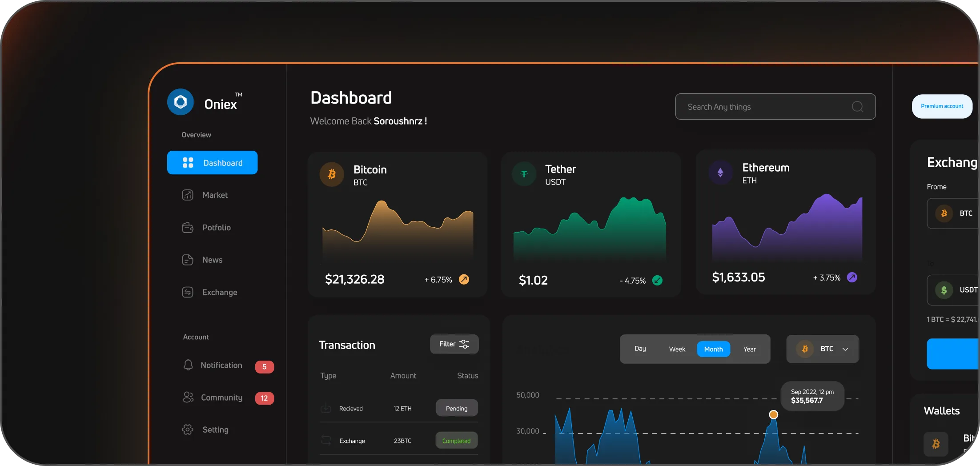Click the News icon in the sidebar
Screen dimensions: 980x466
point(188,260)
